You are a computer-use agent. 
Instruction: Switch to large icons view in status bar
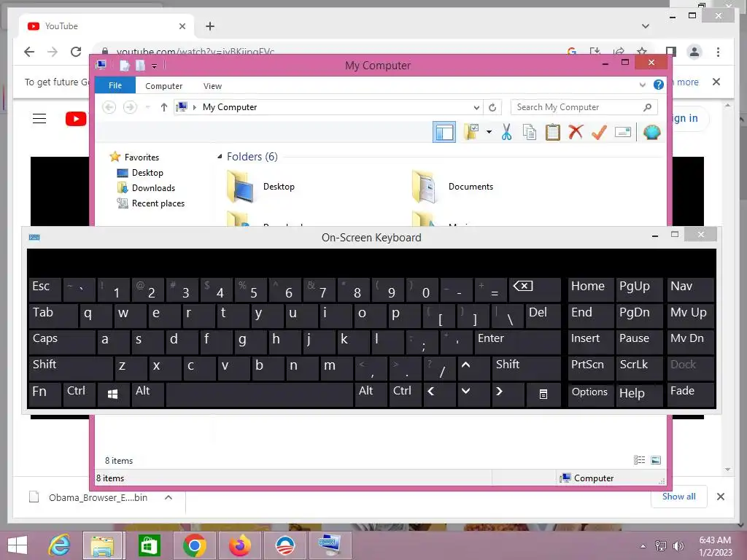[x=656, y=460]
